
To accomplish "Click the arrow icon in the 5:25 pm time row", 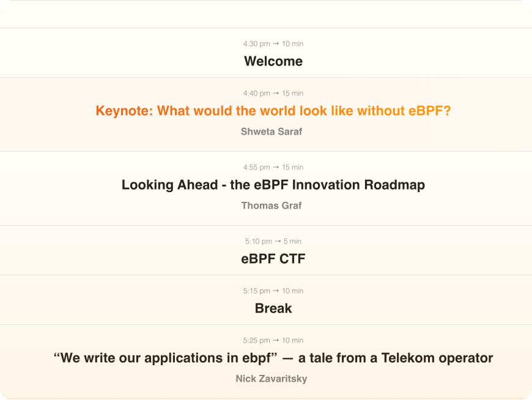I will 276,340.
